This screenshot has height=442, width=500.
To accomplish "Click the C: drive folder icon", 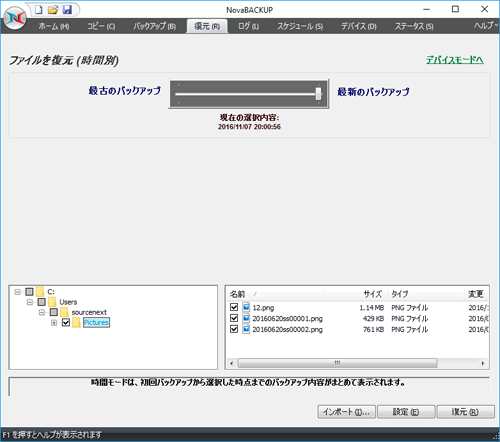I will pos(40,292).
